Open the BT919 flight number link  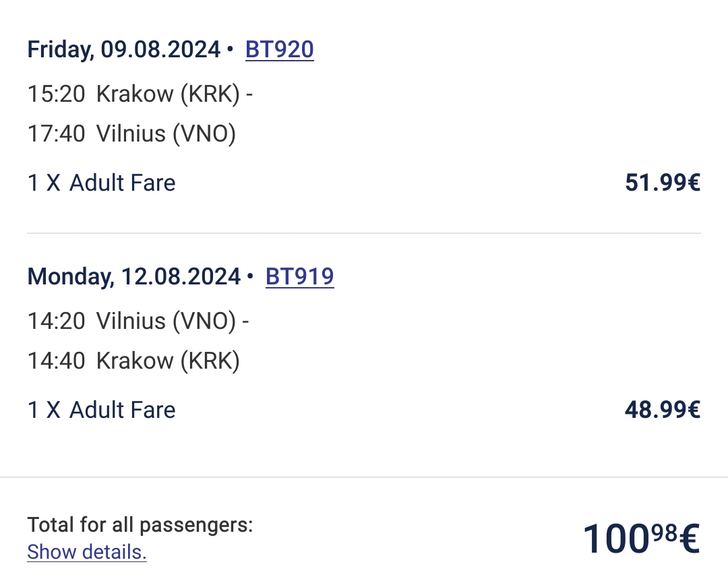pos(299,276)
